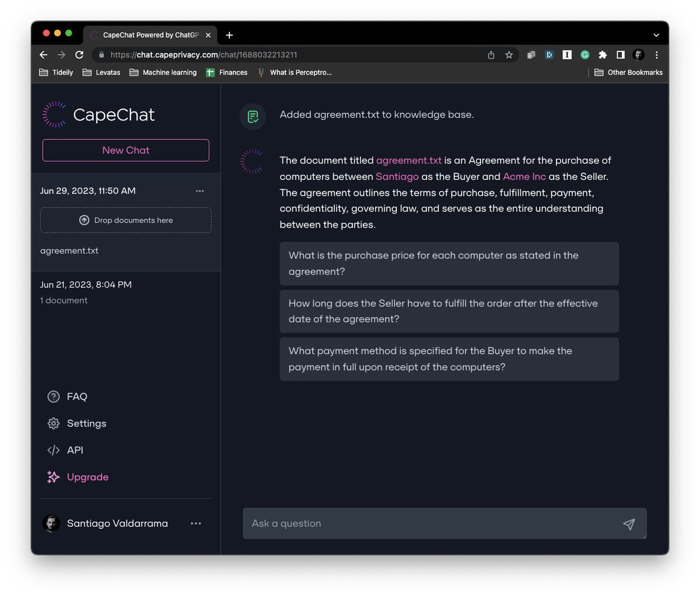Close the CapeChat browser tab
This screenshot has height=596, width=700.
click(208, 35)
